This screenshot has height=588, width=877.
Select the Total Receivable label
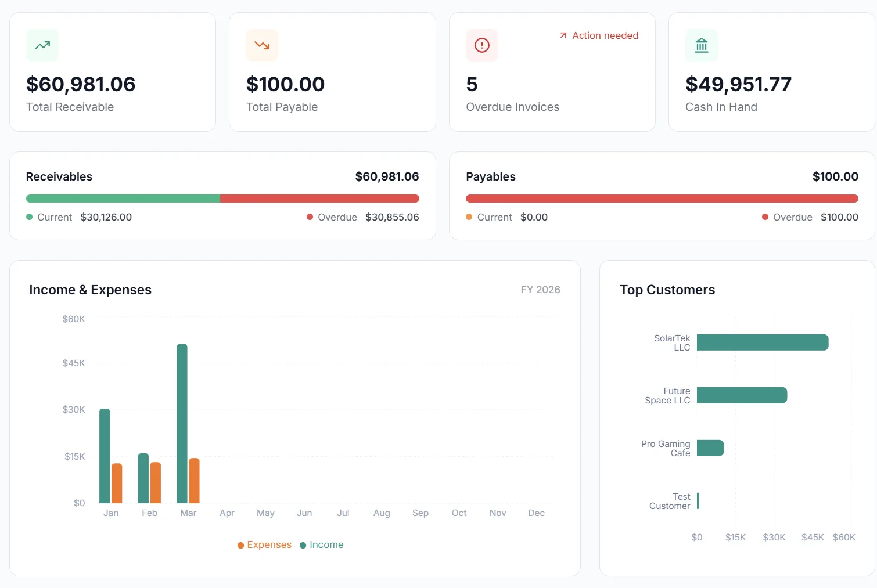70,107
